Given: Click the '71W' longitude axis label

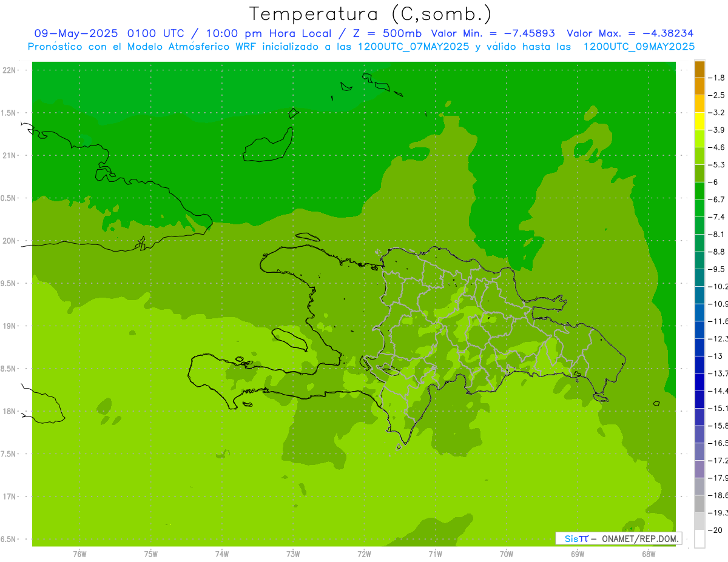Looking at the screenshot, I should [435, 554].
